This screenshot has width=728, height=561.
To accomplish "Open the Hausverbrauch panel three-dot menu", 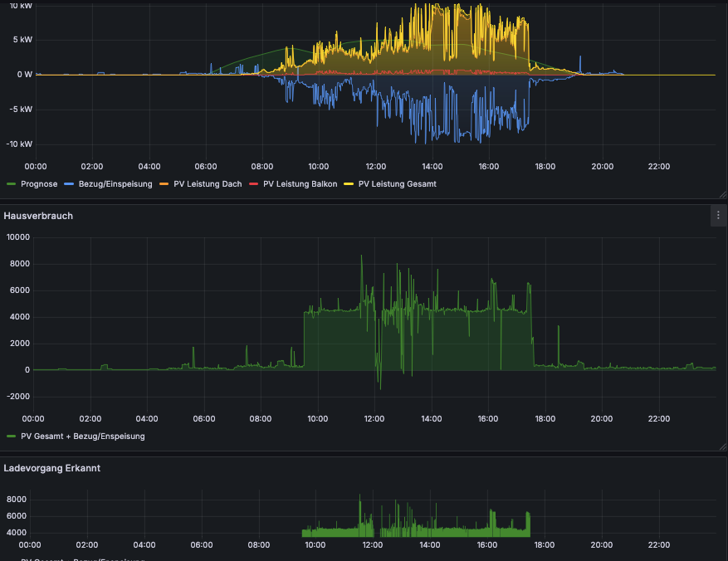I will [718, 216].
